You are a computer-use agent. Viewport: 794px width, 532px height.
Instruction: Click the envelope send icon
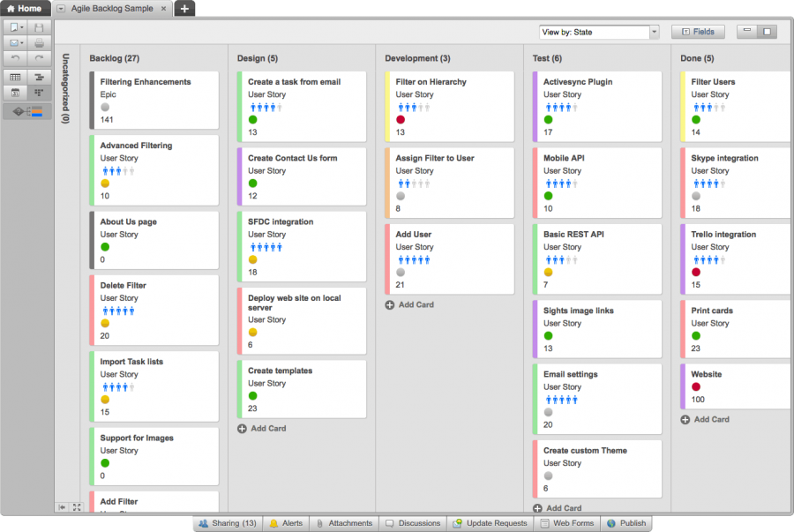click(13, 42)
